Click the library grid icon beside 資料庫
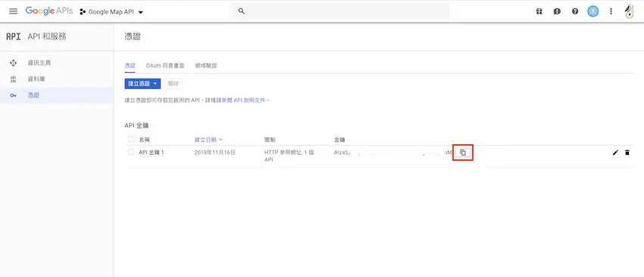Screen dimensions: 644x277 13,79
